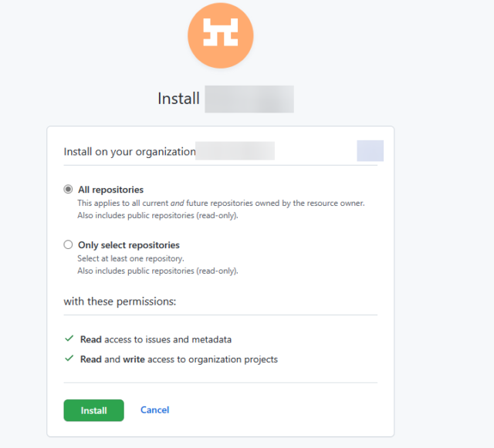Image resolution: width=494 pixels, height=448 pixels.
Task: Click the current and future repositories description
Action: click(221, 204)
